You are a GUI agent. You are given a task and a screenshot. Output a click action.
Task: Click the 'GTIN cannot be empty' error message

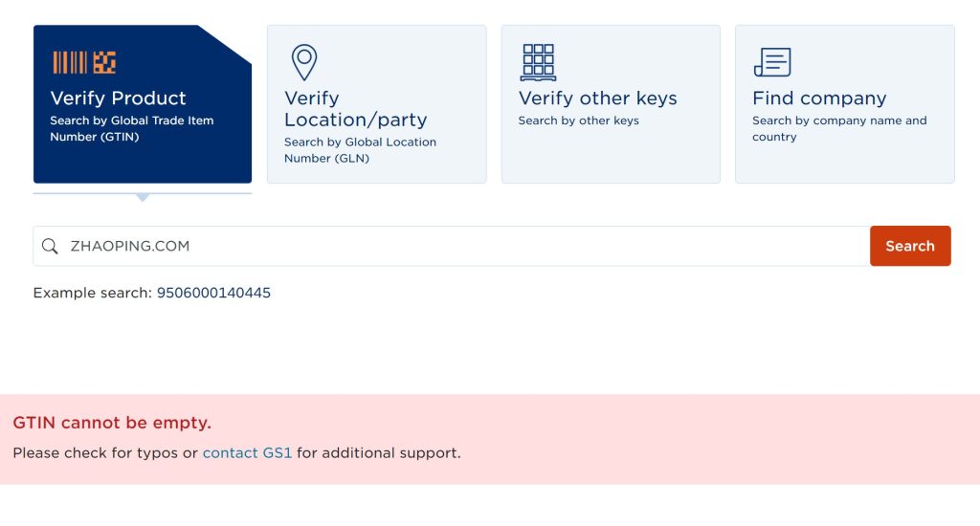(112, 423)
